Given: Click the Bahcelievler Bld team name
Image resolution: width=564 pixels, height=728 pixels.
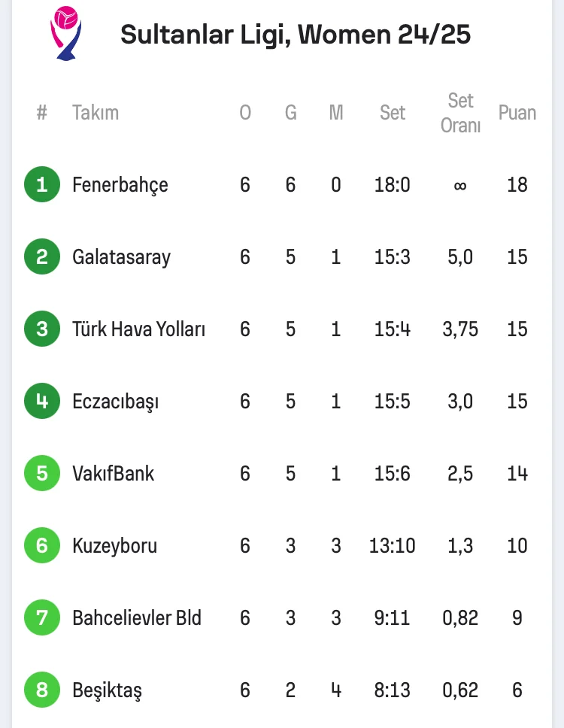Looking at the screenshot, I should tap(137, 618).
